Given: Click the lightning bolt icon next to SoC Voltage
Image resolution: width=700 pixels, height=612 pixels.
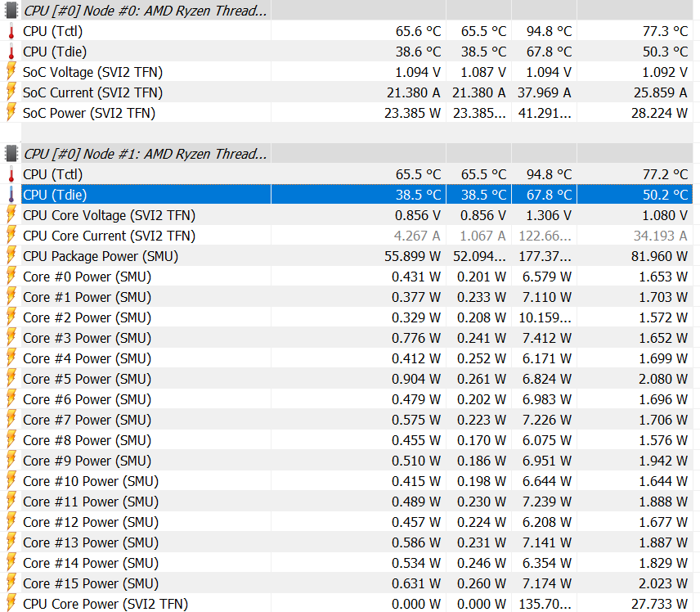Looking at the screenshot, I should (11, 72).
